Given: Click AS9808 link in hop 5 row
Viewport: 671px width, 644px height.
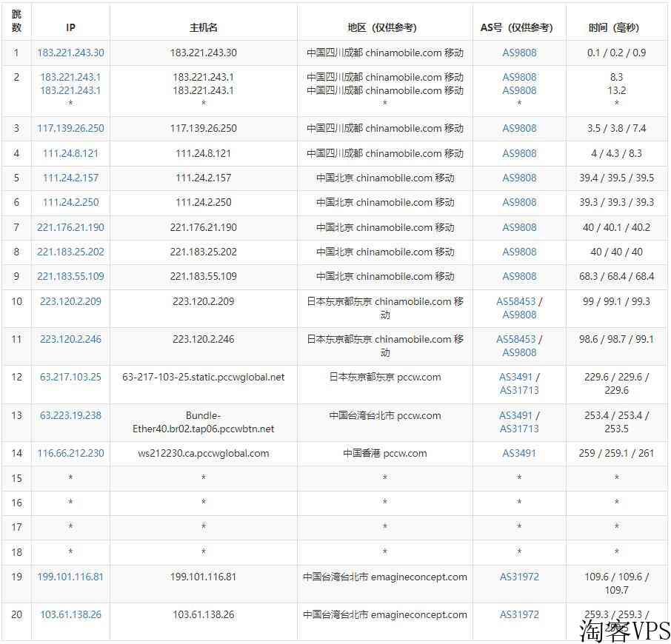Looking at the screenshot, I should pos(519,178).
